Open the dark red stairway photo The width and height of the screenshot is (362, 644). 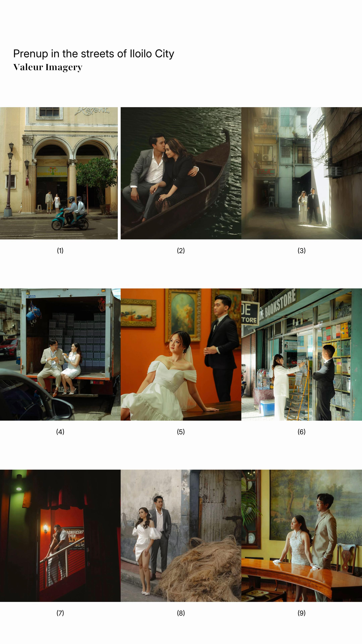(x=60, y=535)
